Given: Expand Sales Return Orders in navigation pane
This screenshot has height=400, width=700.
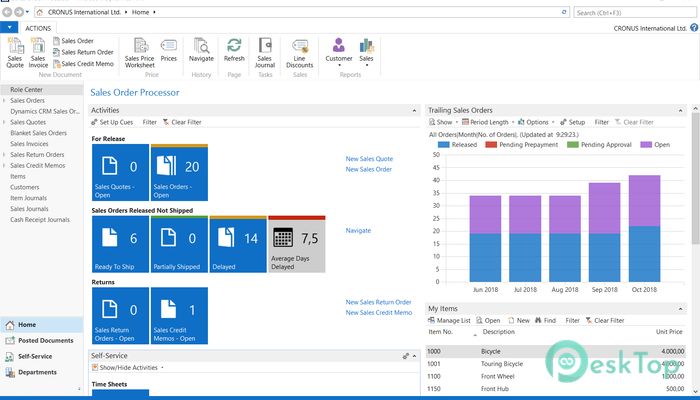Looking at the screenshot, I should [4, 154].
